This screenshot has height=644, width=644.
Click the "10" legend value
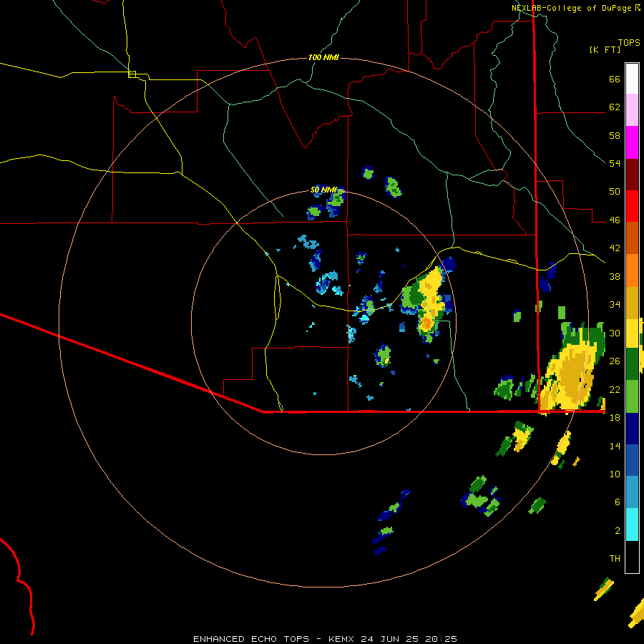pos(615,474)
